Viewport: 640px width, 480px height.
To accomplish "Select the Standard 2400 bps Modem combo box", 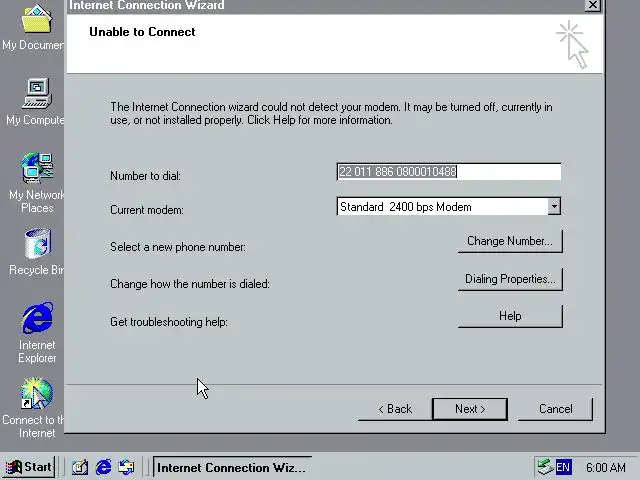I will (x=449, y=207).
